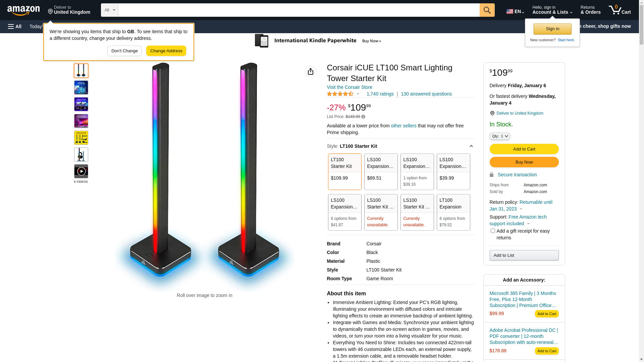Click the share icon near product image
This screenshot has height=362, width=644.
click(x=311, y=71)
